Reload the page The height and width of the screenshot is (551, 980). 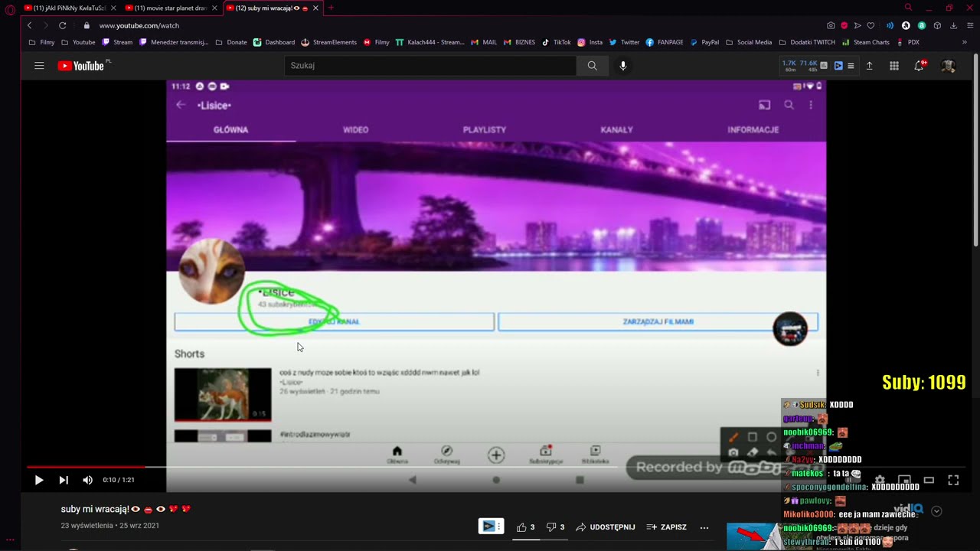point(63,25)
